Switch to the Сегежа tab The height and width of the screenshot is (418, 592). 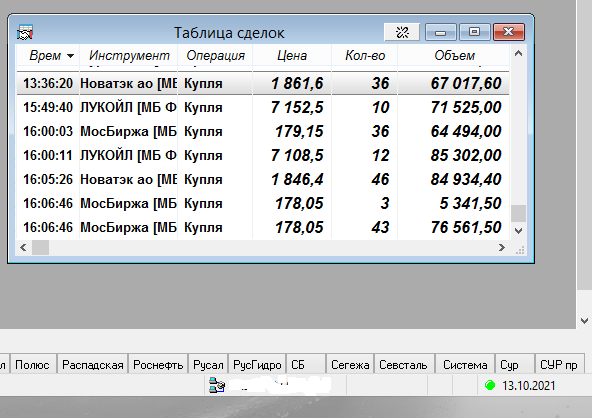pos(350,365)
